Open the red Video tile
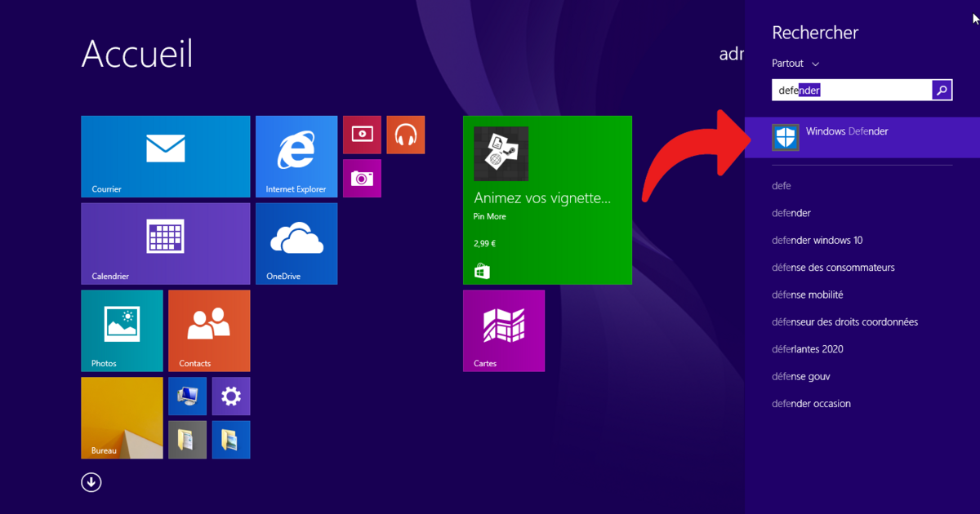Screen dimensions: 980x514 click(x=362, y=135)
